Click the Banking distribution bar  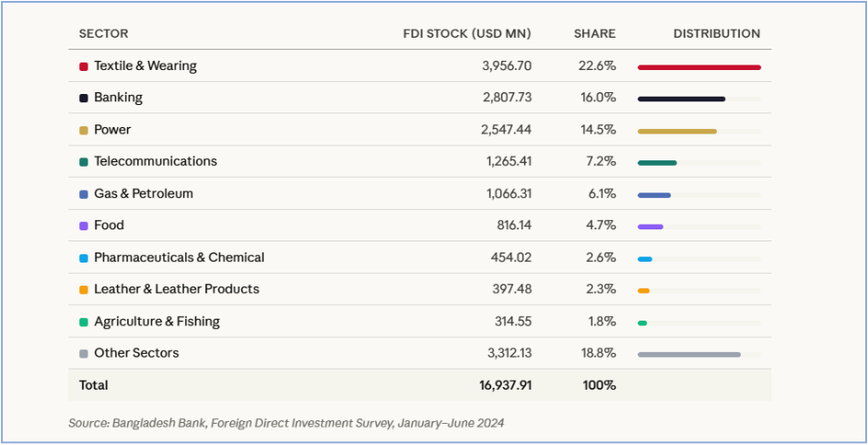point(681,99)
